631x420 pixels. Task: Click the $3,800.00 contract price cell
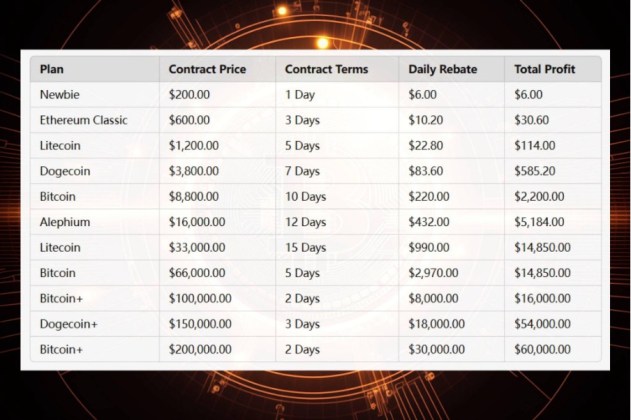[194, 171]
